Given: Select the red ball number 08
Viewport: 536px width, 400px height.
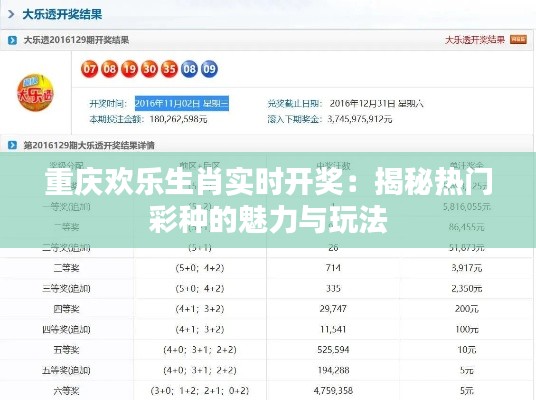Looking at the screenshot, I should [x=109, y=69].
